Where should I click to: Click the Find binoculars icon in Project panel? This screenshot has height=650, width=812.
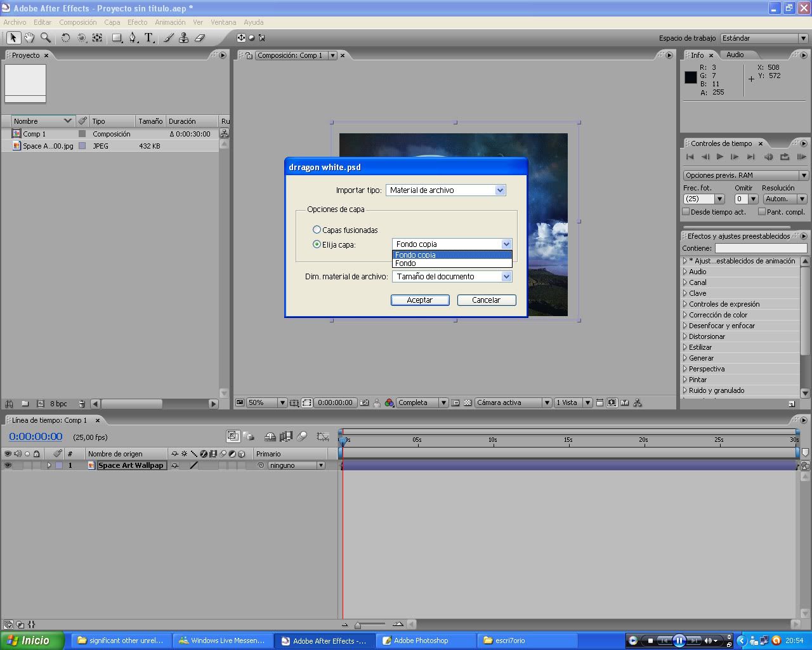pos(9,404)
